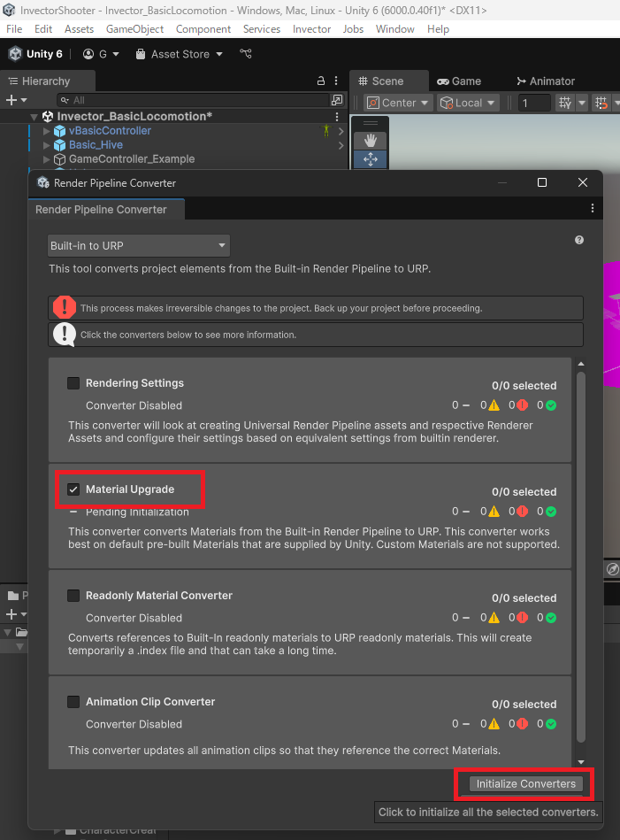Select vBasicController in the Hierarchy
This screenshot has height=840, width=620.
click(110, 131)
